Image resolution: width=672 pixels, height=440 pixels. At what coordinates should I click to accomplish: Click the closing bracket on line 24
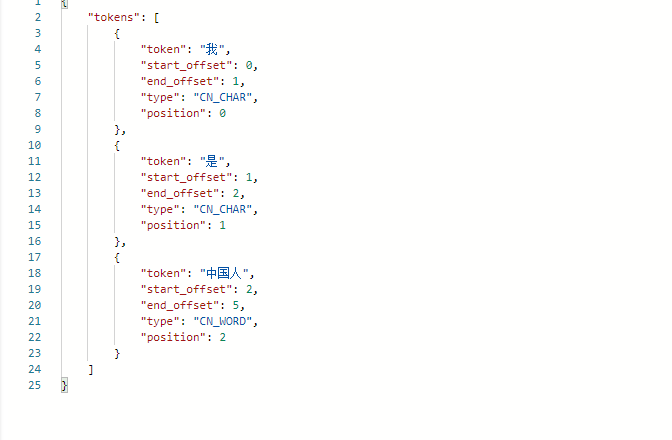pos(91,369)
